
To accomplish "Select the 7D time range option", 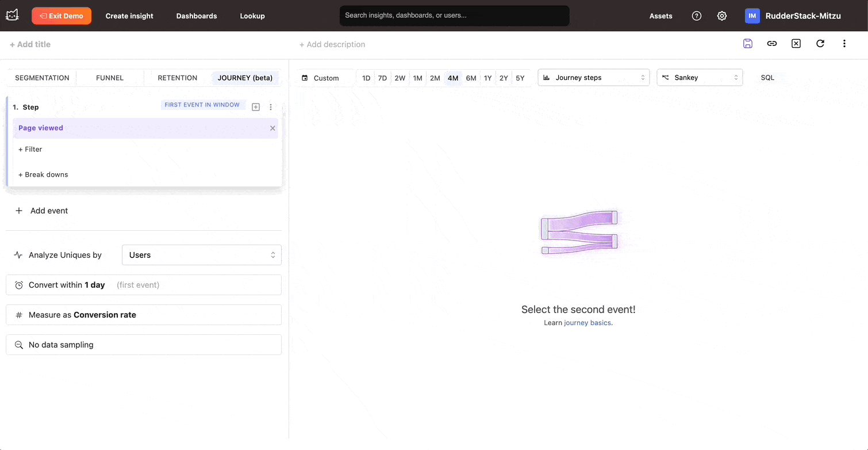I will (x=382, y=78).
